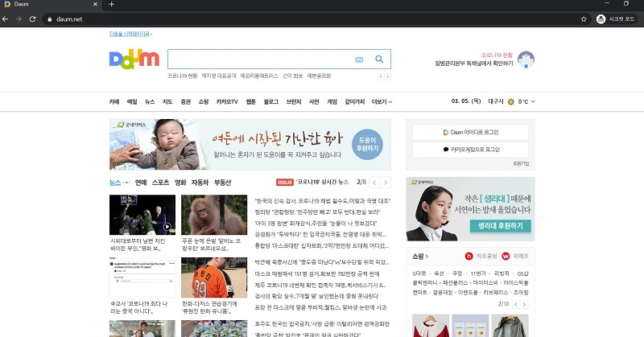Click the 카카오계정으로 로그인 button
The image size is (644, 337).
[x=470, y=150]
